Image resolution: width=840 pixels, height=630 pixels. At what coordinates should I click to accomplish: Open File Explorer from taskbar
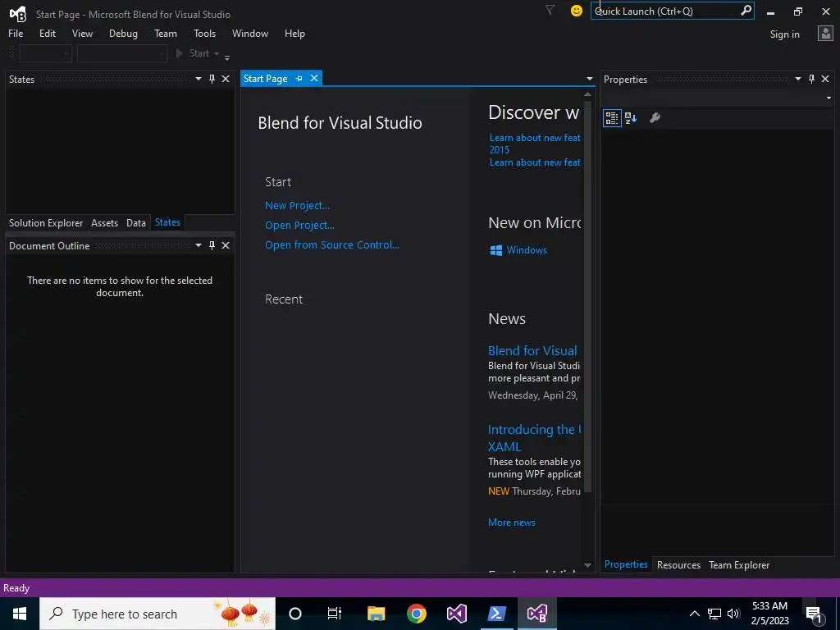[376, 614]
